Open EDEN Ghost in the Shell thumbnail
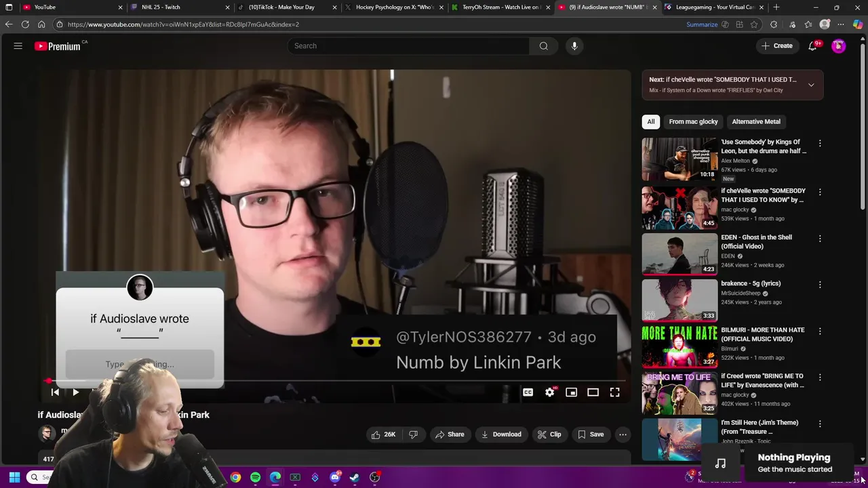The image size is (868, 488). coord(679,254)
